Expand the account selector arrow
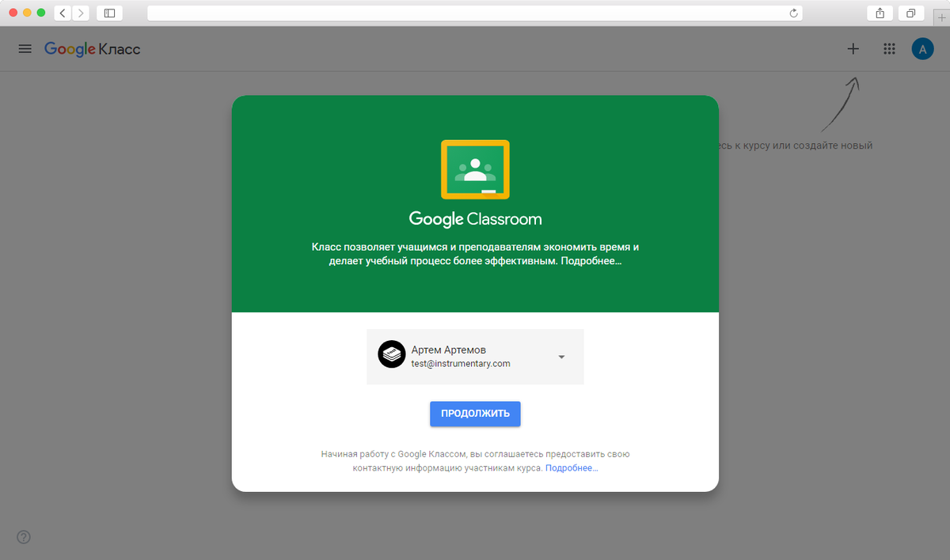The image size is (950, 560). (561, 357)
